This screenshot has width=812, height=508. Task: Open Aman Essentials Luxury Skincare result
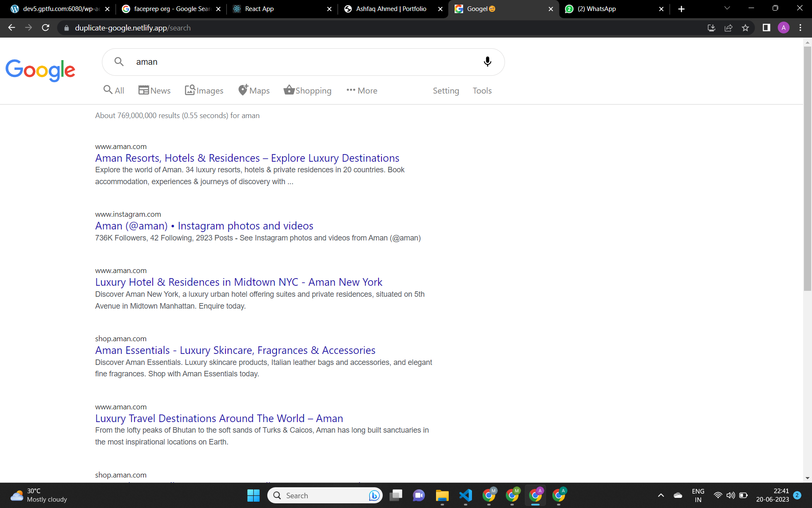coord(235,350)
